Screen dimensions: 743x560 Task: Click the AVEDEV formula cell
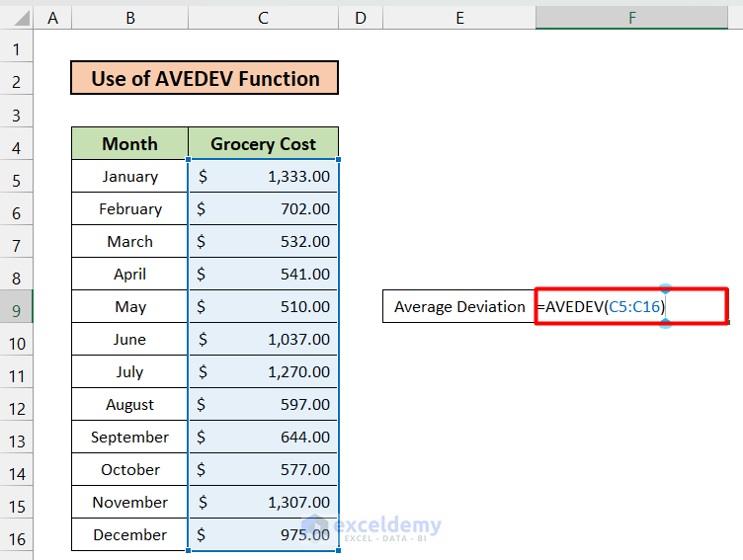(630, 306)
